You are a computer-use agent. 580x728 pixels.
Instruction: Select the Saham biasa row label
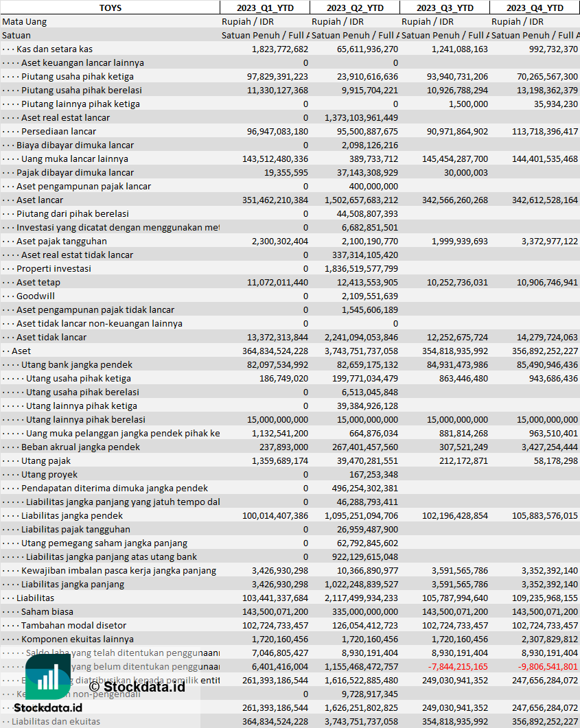coord(47,611)
